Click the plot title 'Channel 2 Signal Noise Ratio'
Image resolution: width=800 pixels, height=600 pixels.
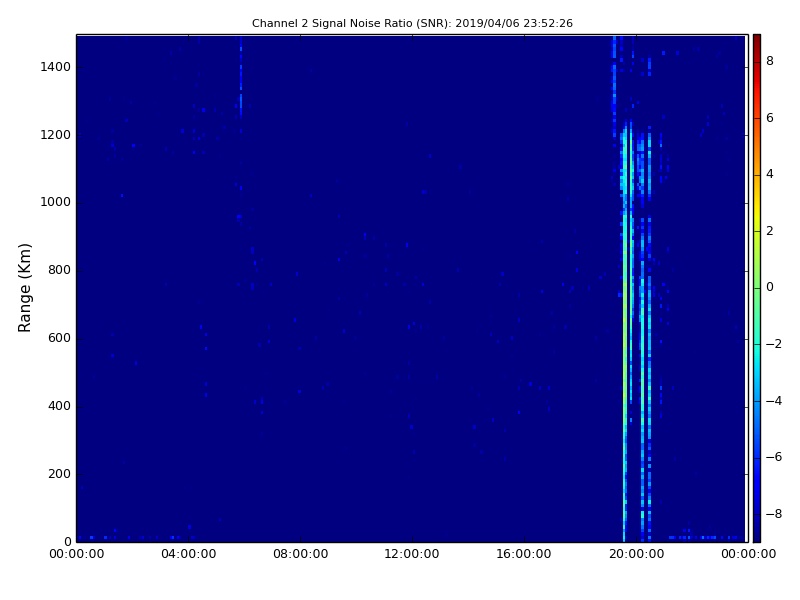pyautogui.click(x=412, y=23)
